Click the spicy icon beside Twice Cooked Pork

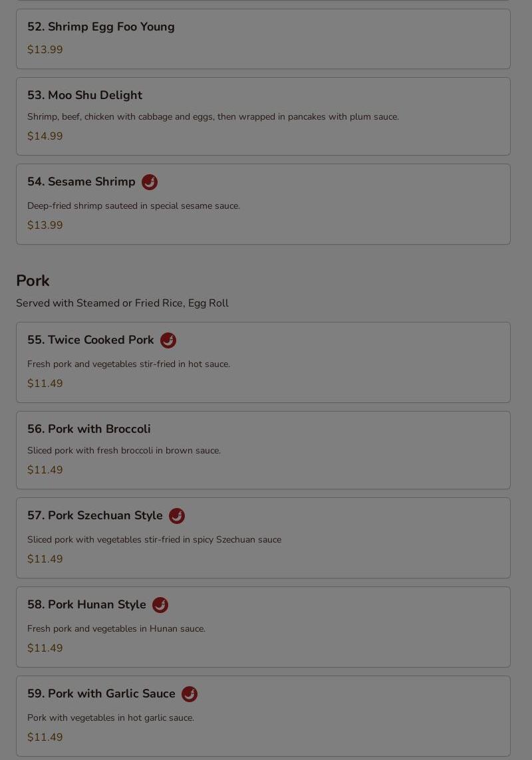click(168, 340)
